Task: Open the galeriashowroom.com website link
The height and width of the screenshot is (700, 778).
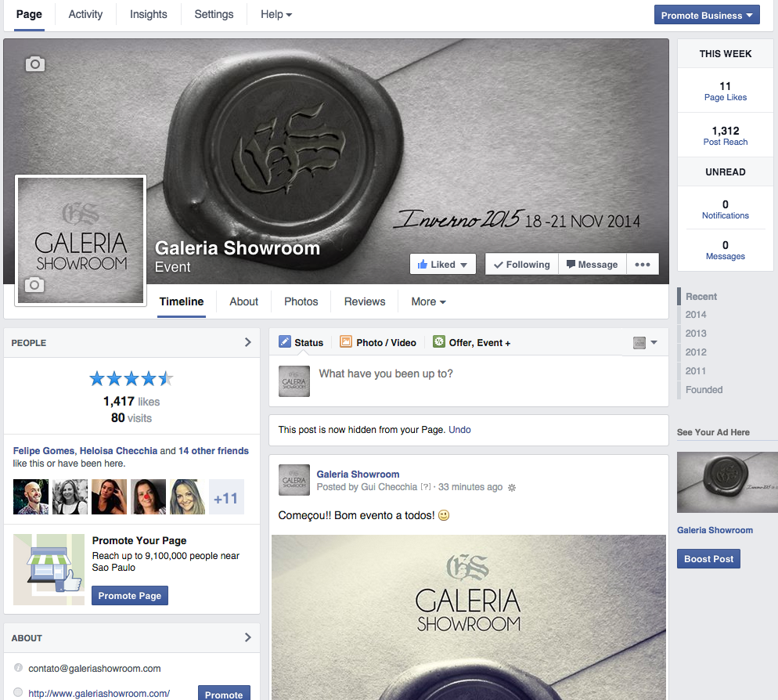Action: (99, 693)
